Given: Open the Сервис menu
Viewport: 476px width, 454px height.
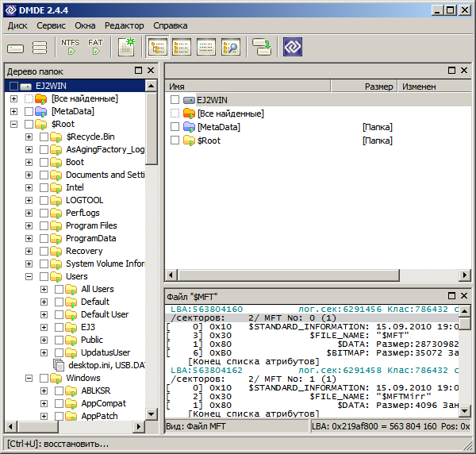Looking at the screenshot, I should tap(51, 25).
